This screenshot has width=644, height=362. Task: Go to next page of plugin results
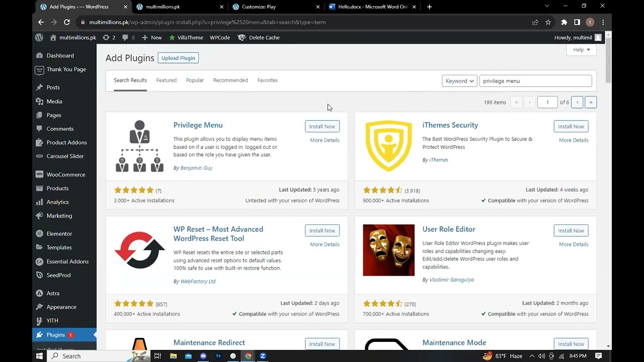tap(577, 103)
